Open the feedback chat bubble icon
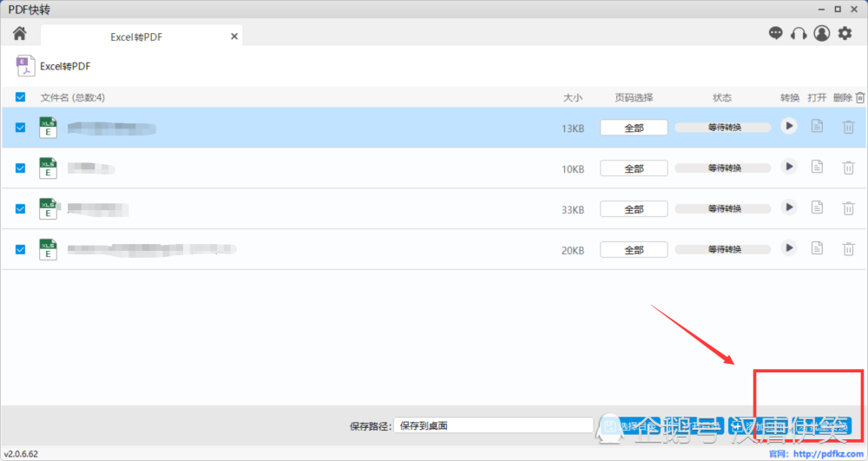This screenshot has width=868, height=461. point(775,34)
